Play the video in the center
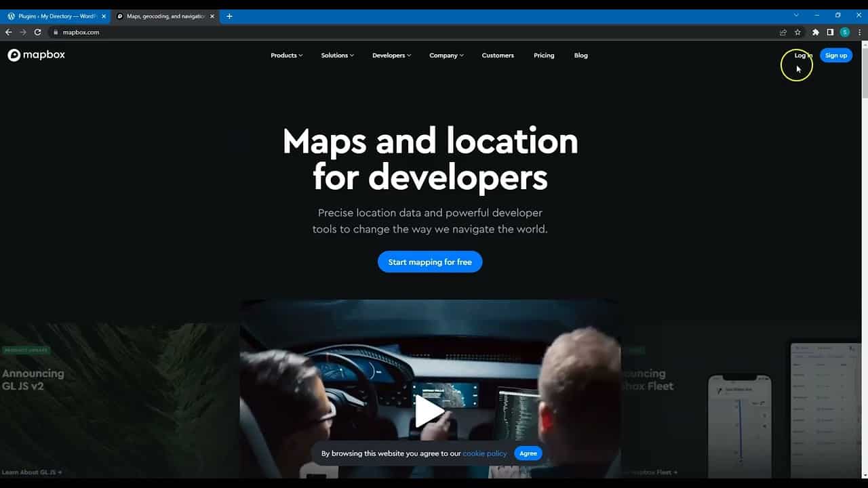868x488 pixels. tap(429, 411)
